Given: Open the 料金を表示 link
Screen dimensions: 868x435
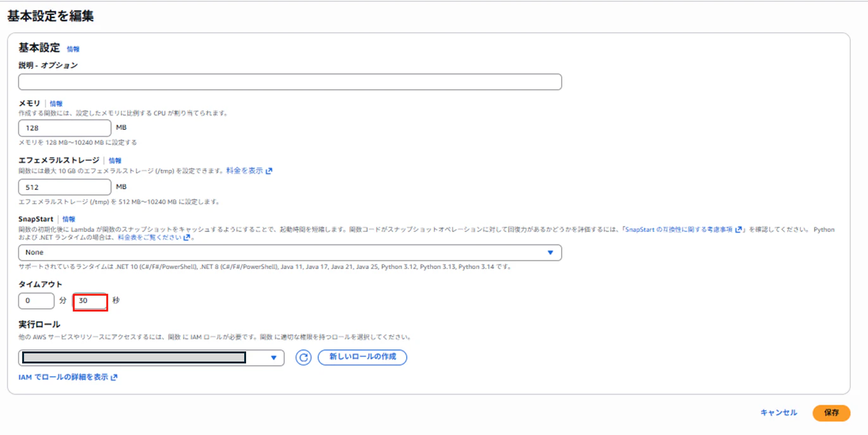Looking at the screenshot, I should point(249,171).
